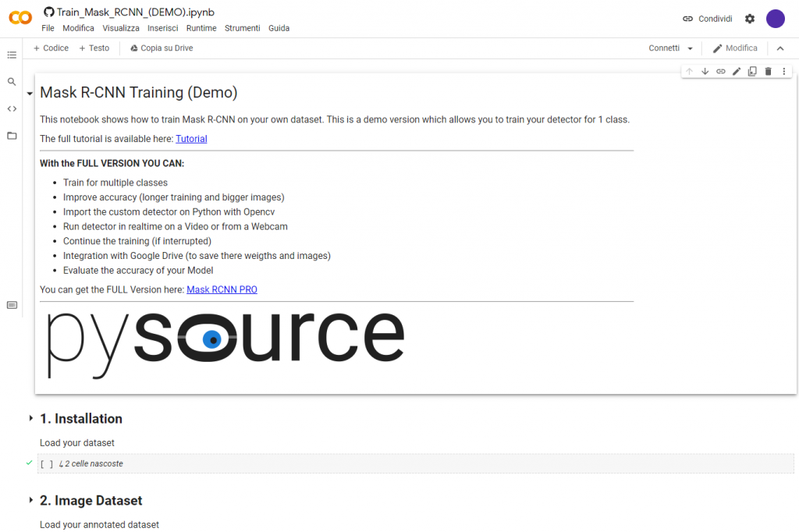The image size is (799, 532).
Task: Click 'Continue the training (if interrupted)' bullet
Action: (x=137, y=241)
